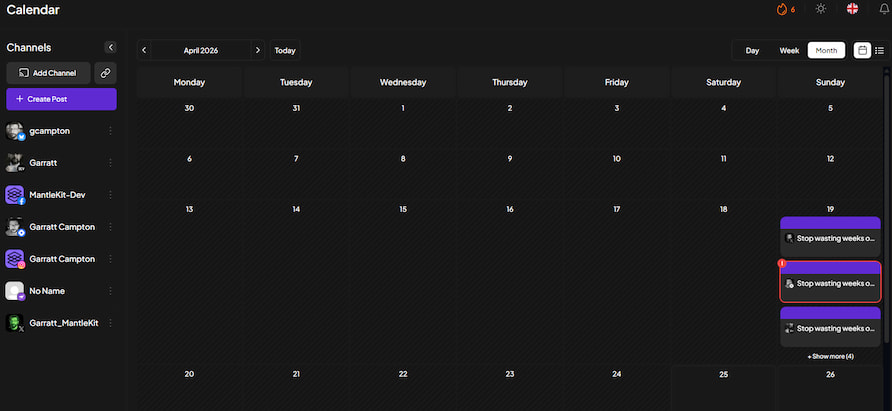Click avatar on first post card of 19th
Screen dimensions: 892x411
(790, 238)
